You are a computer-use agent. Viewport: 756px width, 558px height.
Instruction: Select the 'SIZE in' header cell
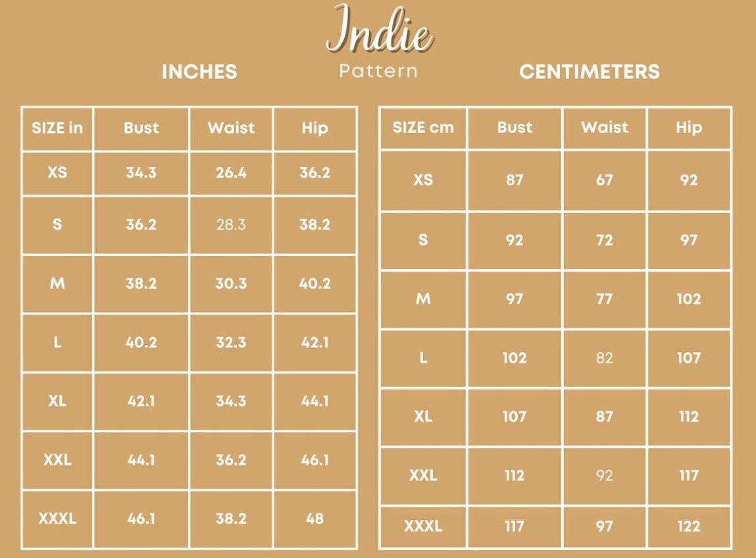[x=57, y=128]
